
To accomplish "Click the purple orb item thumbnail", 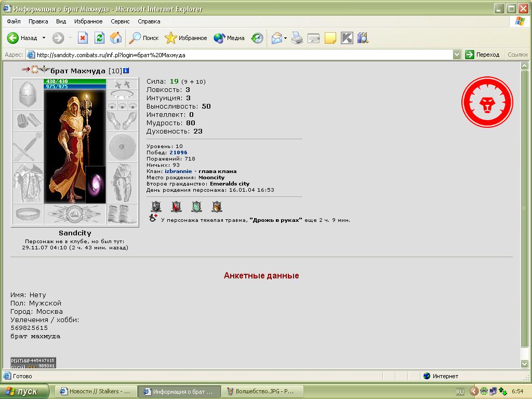I will [x=96, y=184].
